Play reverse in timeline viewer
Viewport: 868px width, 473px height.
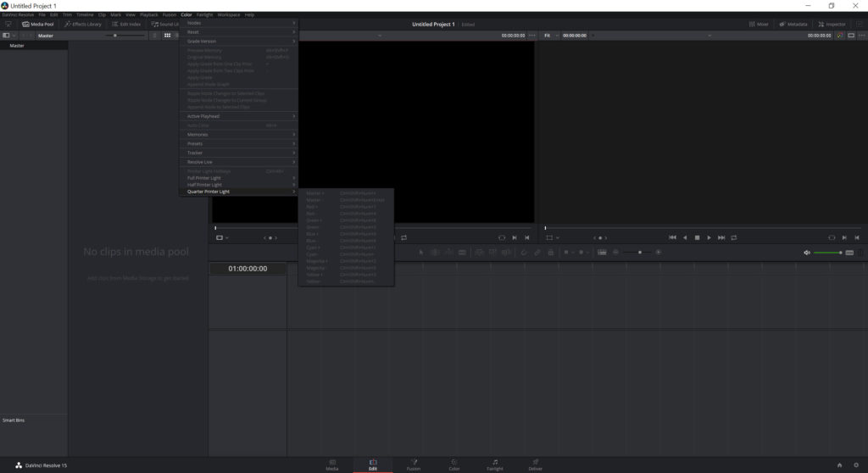point(685,237)
